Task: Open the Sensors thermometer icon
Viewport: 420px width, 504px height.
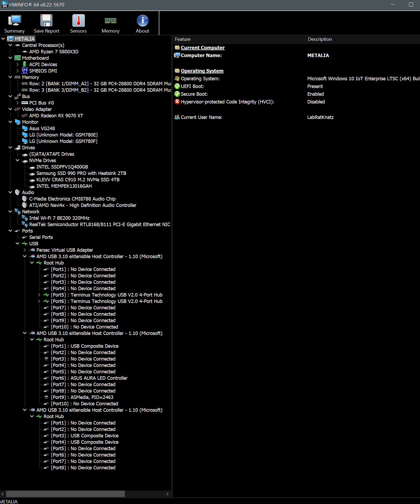Action: pos(78,21)
